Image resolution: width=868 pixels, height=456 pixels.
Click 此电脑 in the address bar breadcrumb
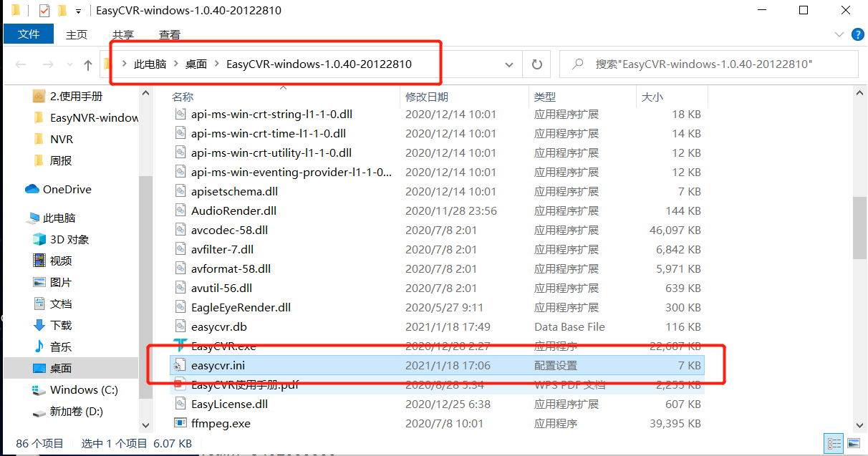[150, 64]
